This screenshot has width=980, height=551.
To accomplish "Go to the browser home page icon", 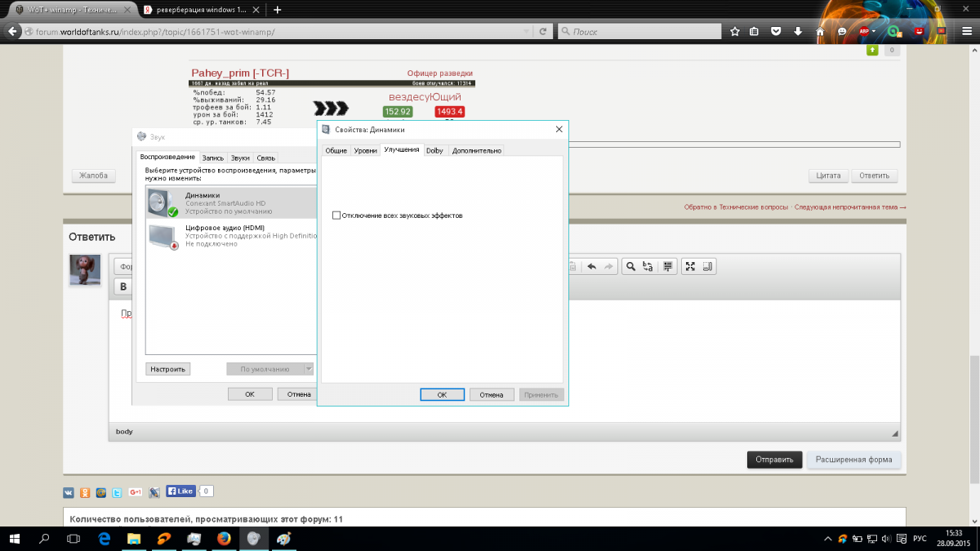I will (820, 31).
